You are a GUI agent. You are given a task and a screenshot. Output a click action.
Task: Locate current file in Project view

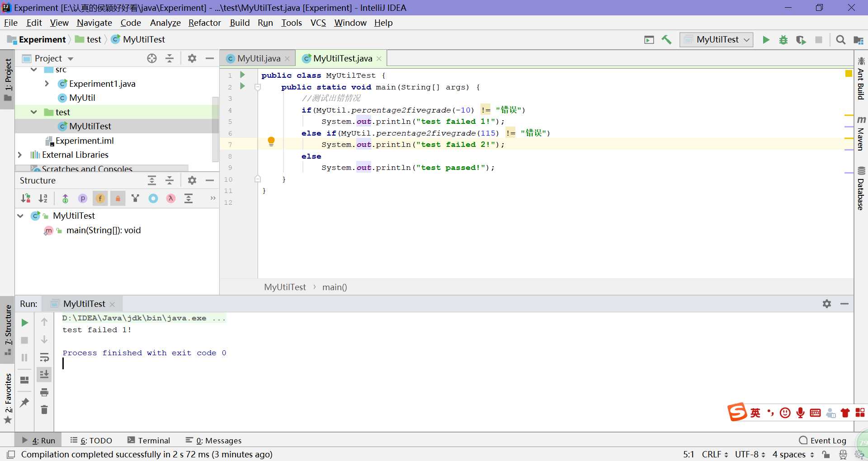coord(152,58)
